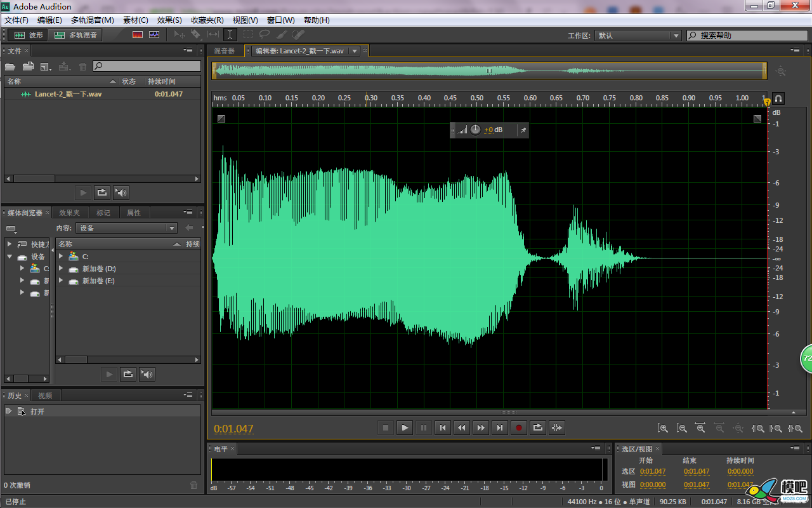812x508 pixels.
Task: Expand the 快捷方式 tree node
Action: point(10,244)
